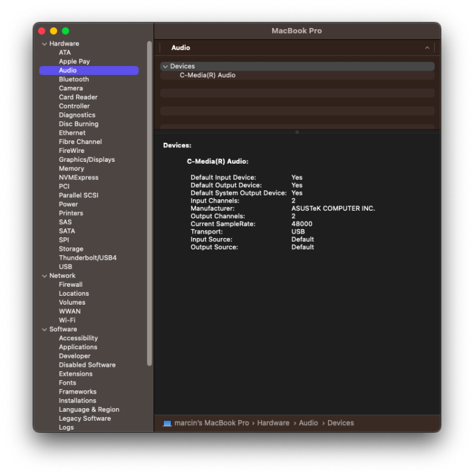Collapse the Devices disclosure row
The image size is (474, 476).
[166, 66]
